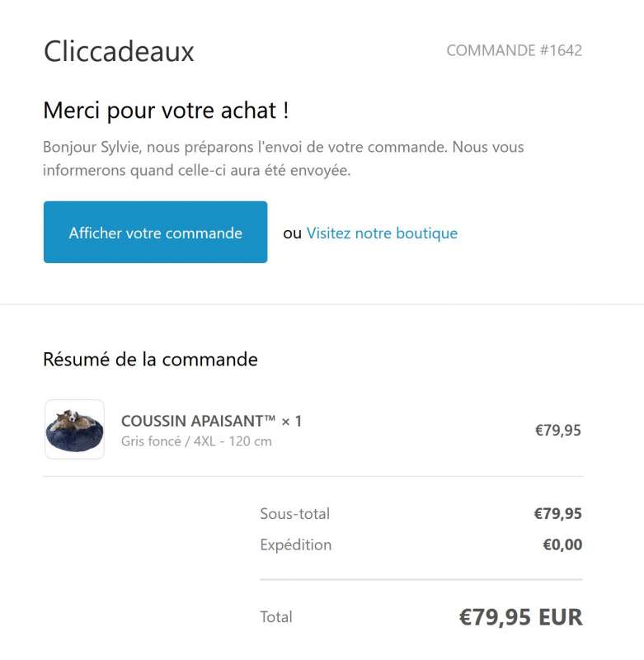Click the divider line above Total row
Image resolution: width=644 pixels, height=660 pixels.
click(x=421, y=580)
